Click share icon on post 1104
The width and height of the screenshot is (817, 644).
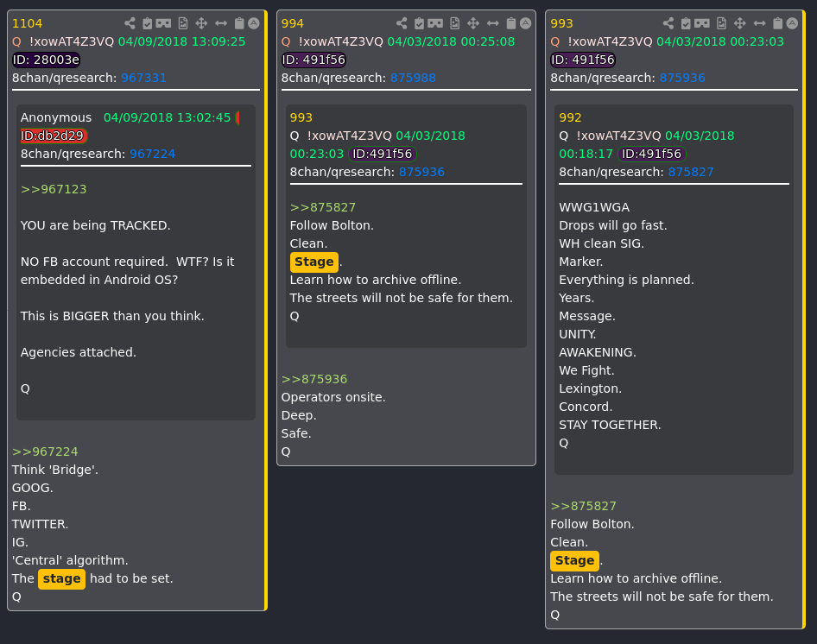tap(130, 23)
